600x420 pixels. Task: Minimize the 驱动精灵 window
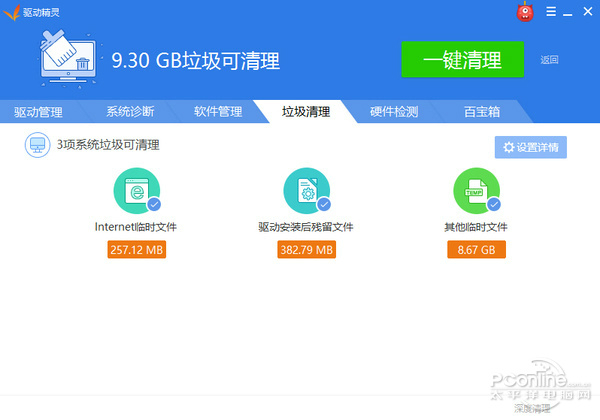(568, 15)
